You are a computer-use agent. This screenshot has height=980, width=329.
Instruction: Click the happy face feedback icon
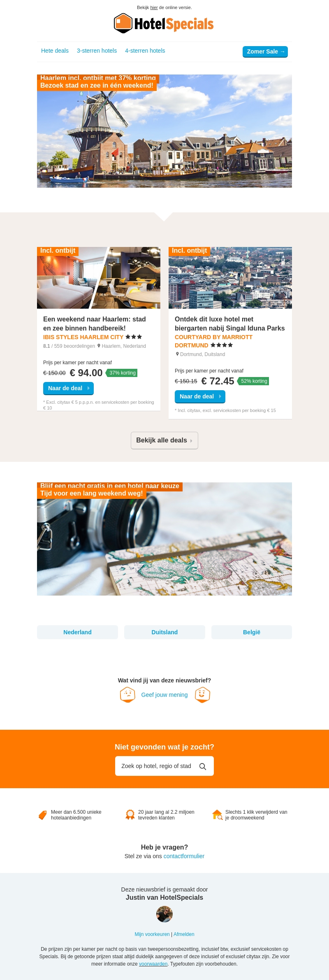pyautogui.click(x=202, y=695)
